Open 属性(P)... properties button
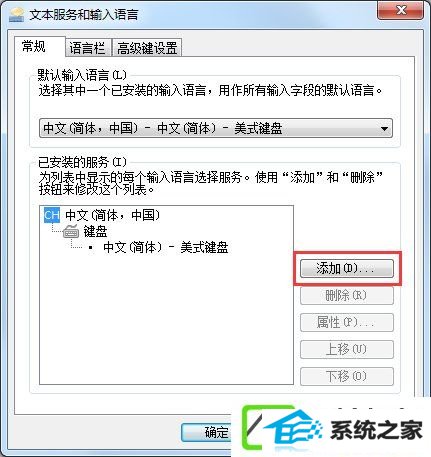 tap(347, 323)
